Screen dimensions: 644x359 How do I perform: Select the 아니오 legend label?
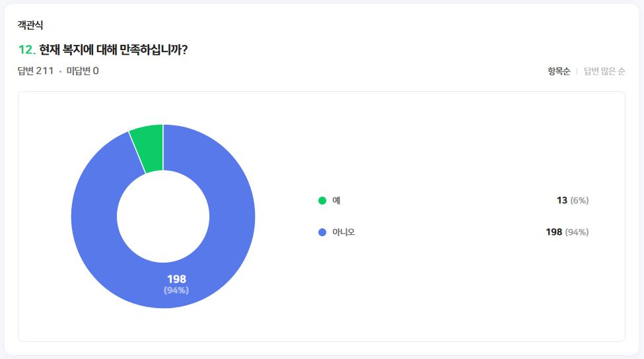343,232
